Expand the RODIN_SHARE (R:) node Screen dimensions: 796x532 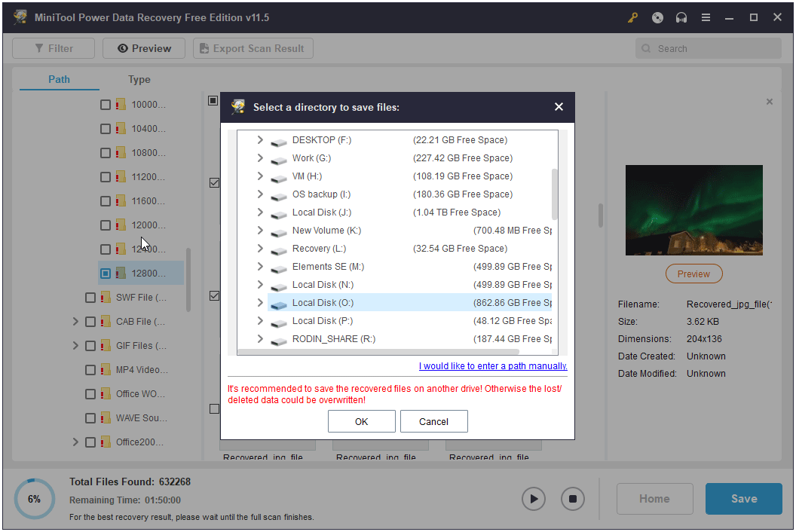[260, 338]
